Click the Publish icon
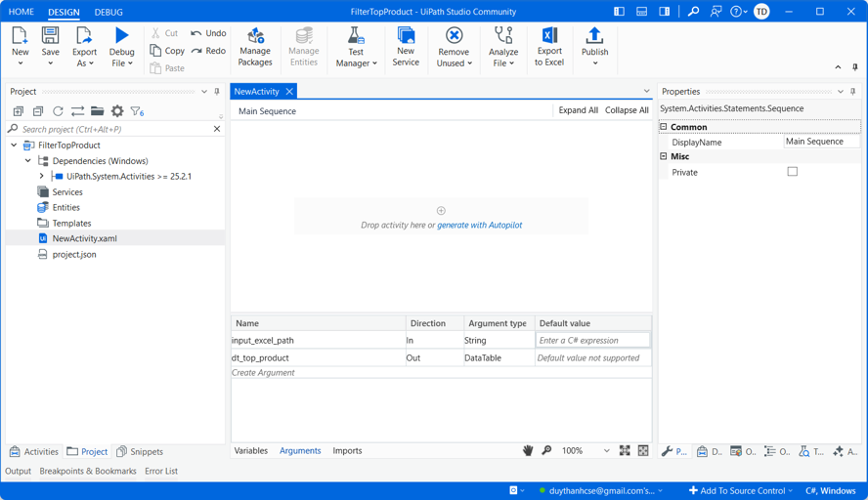This screenshot has height=500, width=868. tap(594, 35)
